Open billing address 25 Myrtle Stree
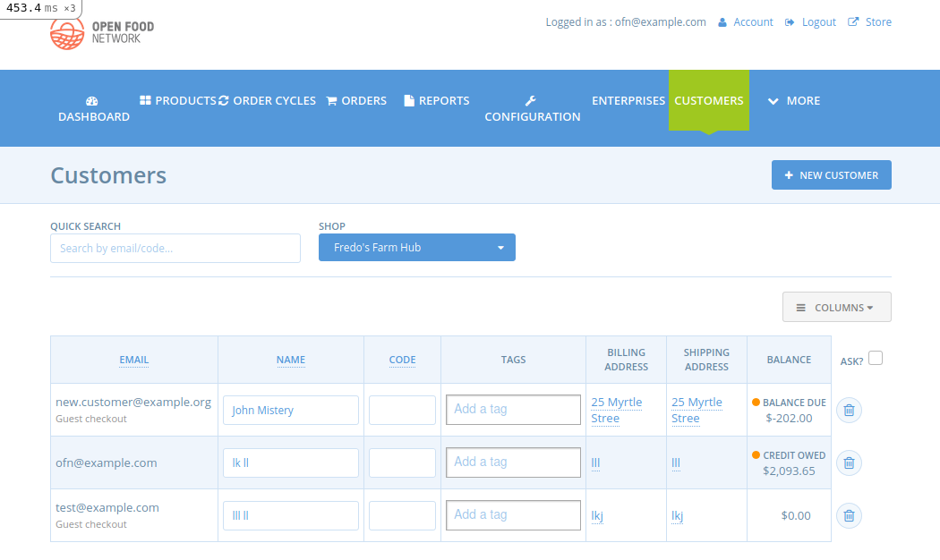 pyautogui.click(x=616, y=411)
